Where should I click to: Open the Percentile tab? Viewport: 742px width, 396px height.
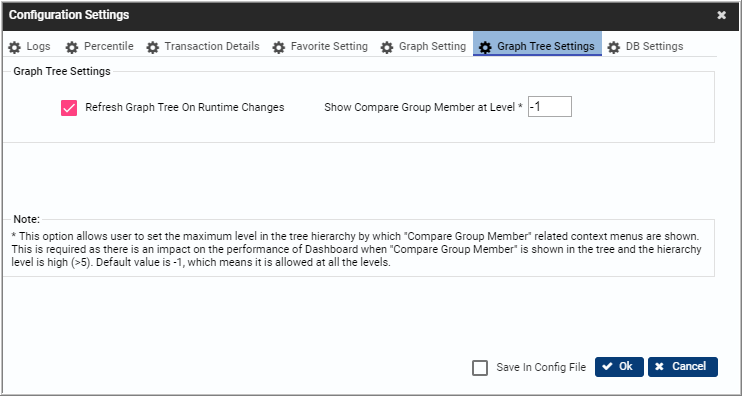coord(100,47)
